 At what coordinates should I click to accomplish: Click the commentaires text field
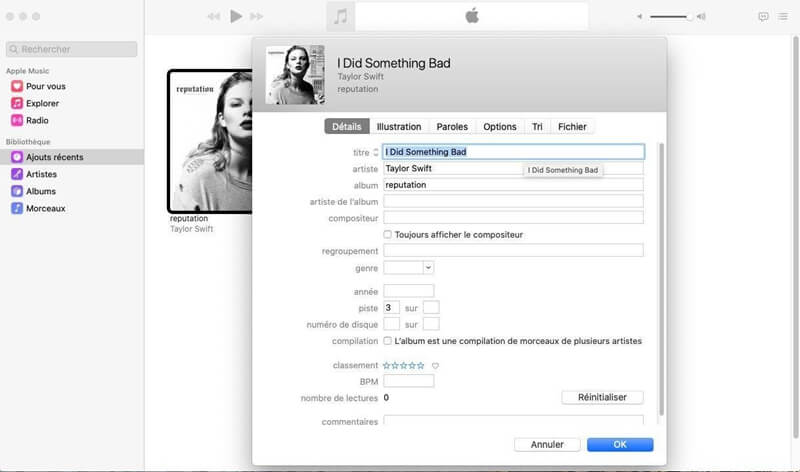[513, 420]
